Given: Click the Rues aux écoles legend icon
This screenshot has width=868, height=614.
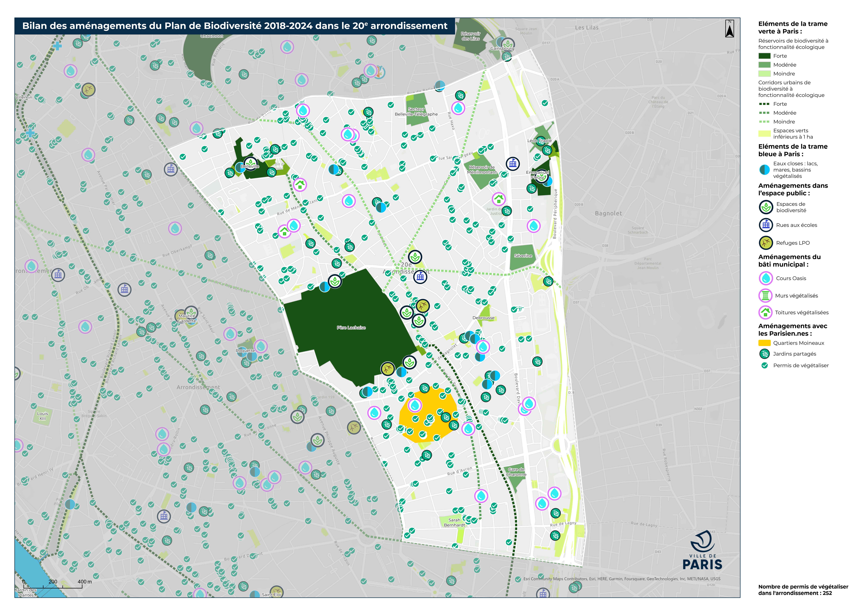Looking at the screenshot, I should tap(766, 225).
